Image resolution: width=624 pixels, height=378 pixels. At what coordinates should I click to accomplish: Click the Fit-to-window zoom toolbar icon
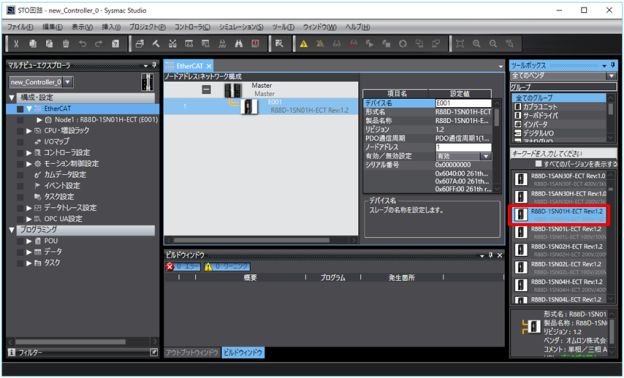coord(460,44)
